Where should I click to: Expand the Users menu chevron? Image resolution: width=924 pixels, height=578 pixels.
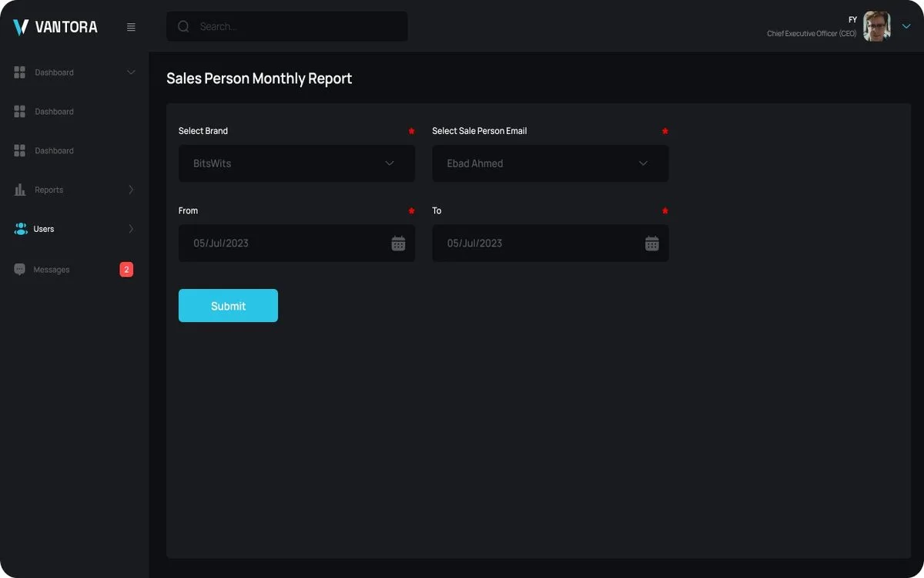pyautogui.click(x=131, y=229)
